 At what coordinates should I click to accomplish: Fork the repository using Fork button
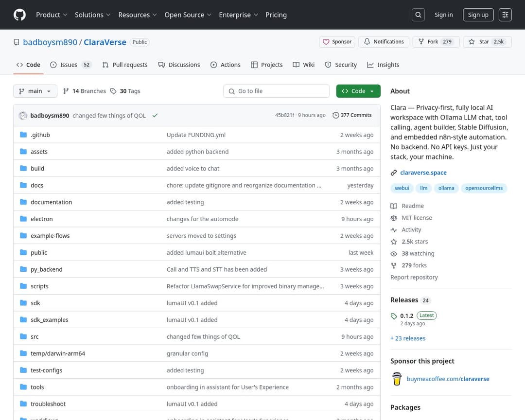(x=436, y=42)
